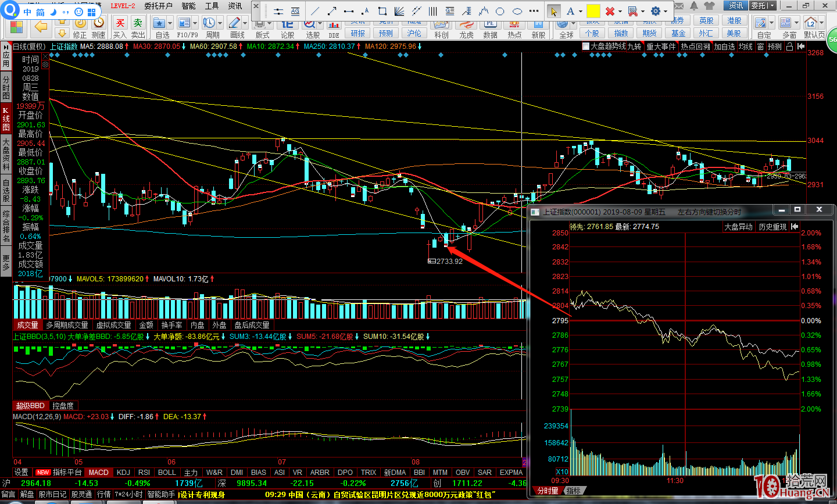Image resolution: width=837 pixels, height=504 pixels.
Task: Open the 龙虎 dragon-tiger list icon
Action: pyautogui.click(x=466, y=25)
